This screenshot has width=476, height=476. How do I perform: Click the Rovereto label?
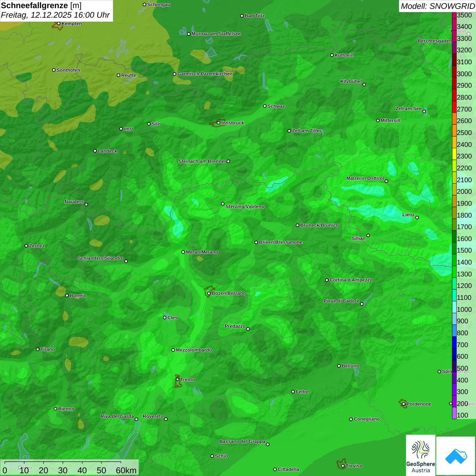pos(153,416)
